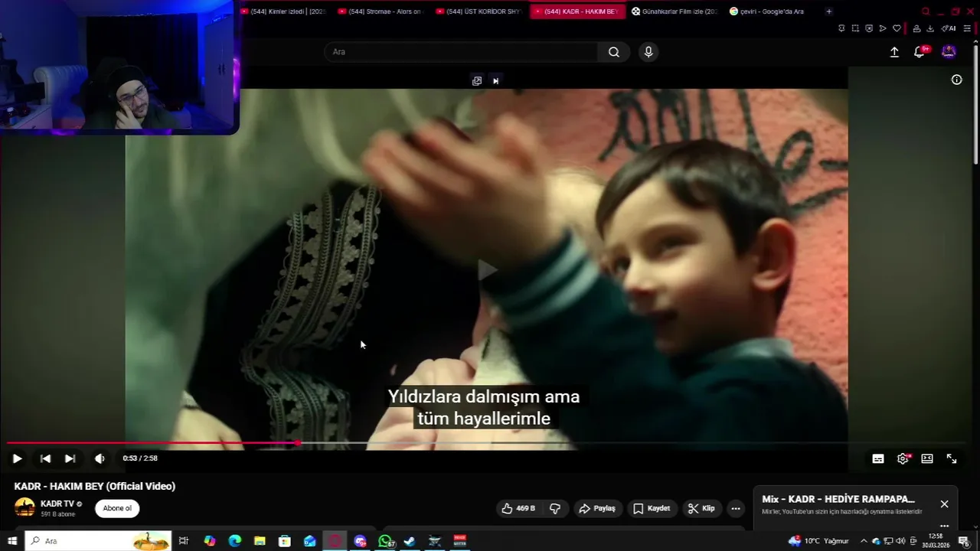Close the Mix playlist panel
The width and height of the screenshot is (980, 551).
pos(944,504)
